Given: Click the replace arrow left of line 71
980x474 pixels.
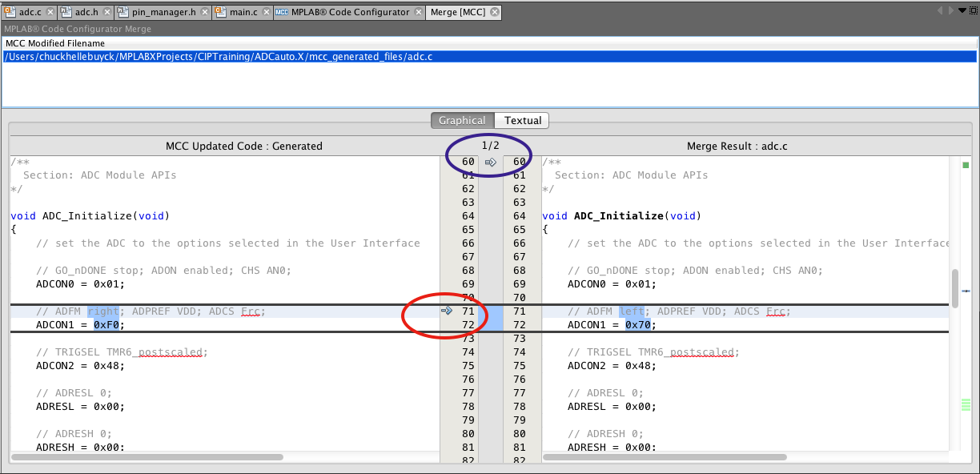Looking at the screenshot, I should coord(447,311).
